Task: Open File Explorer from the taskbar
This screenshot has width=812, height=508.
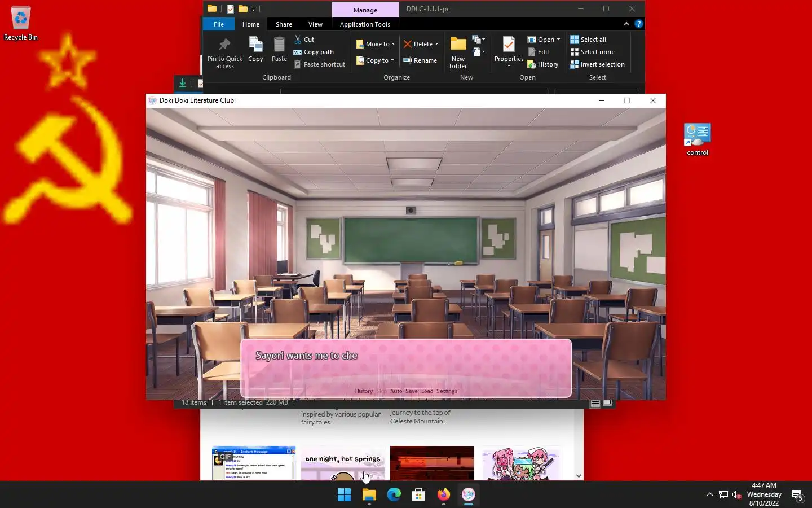Action: point(369,495)
